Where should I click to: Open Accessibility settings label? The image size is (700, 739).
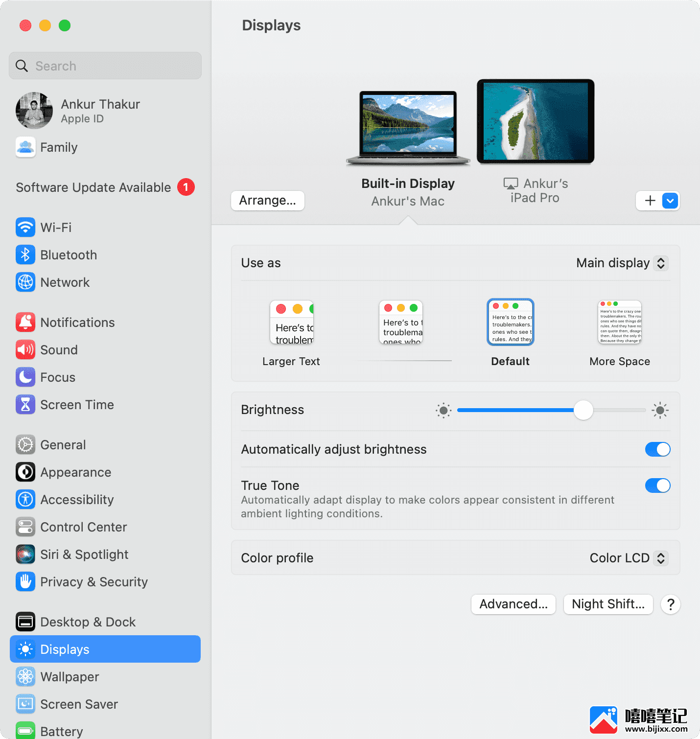tap(77, 500)
